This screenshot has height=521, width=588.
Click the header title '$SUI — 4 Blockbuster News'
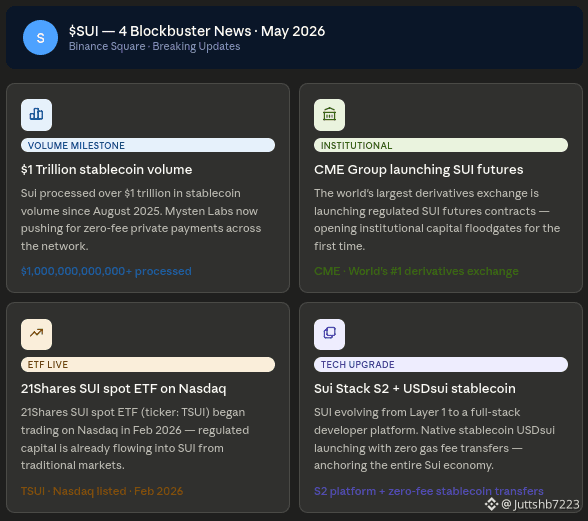click(x=160, y=31)
